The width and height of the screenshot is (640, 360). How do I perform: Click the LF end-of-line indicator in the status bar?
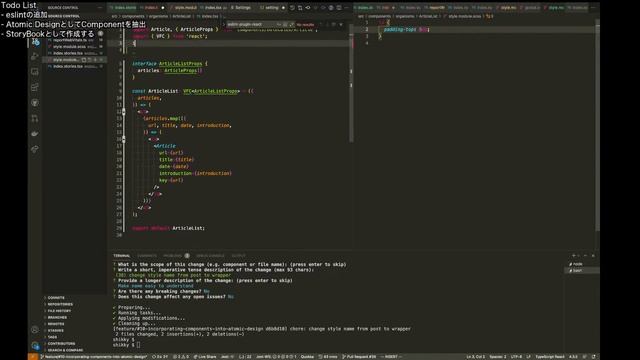tap(529, 357)
